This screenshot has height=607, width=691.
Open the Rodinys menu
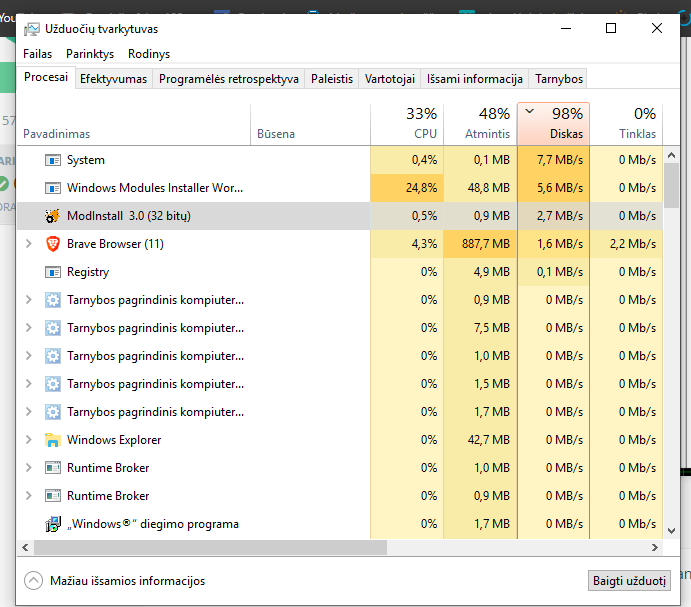[149, 54]
